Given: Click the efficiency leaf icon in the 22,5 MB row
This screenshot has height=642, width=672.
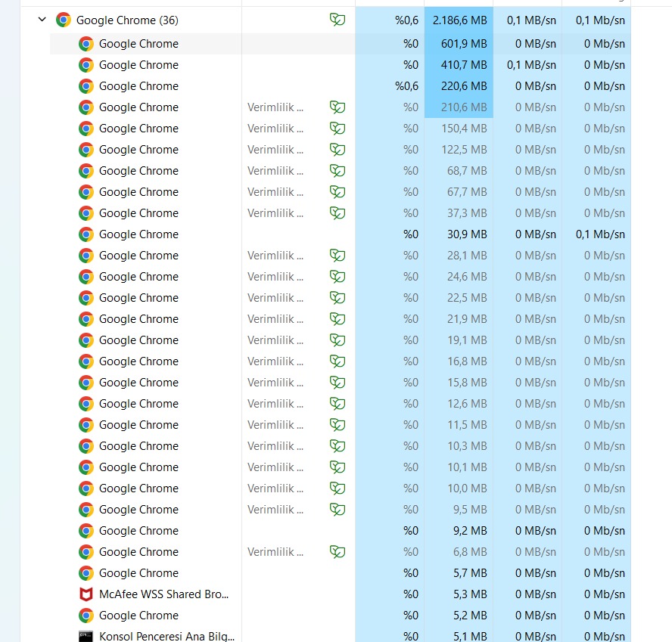Looking at the screenshot, I should (x=338, y=298).
